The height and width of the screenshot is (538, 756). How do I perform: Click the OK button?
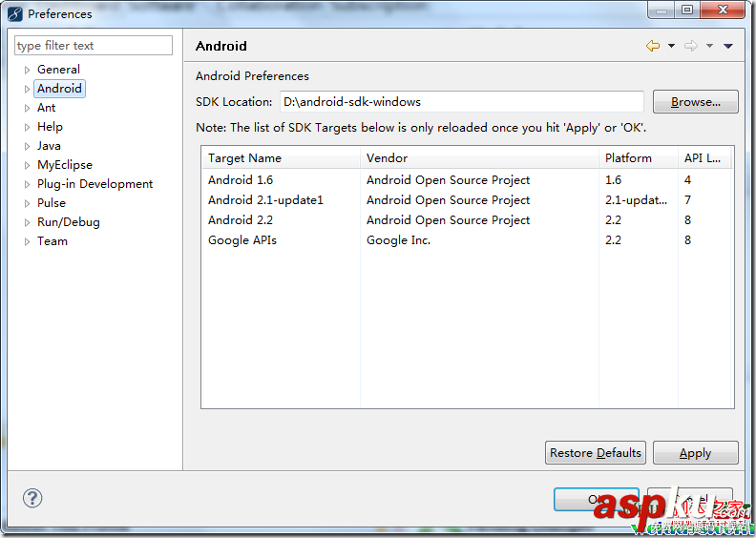[596, 500]
